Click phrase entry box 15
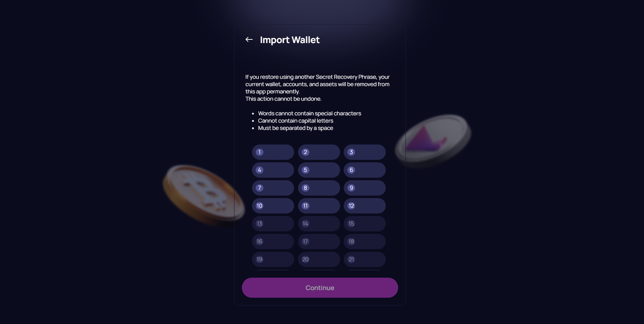 pyautogui.click(x=364, y=223)
